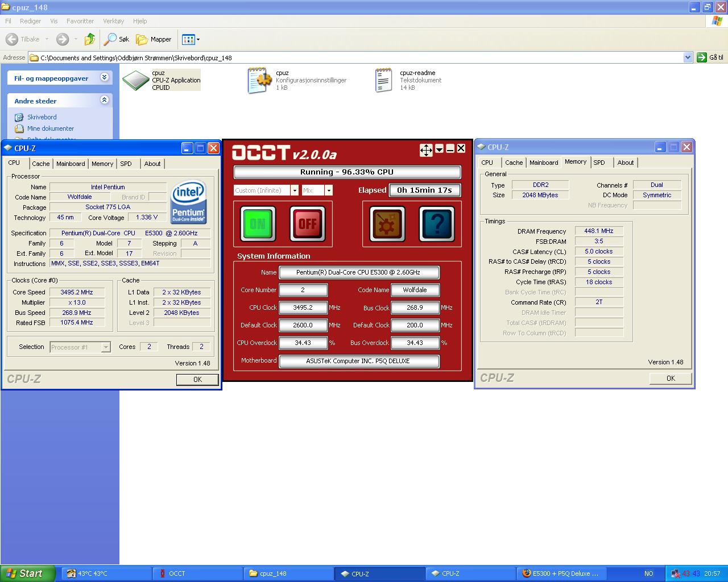Click the DRAM Frequency 448.1 MHz value
Screen dimensions: 728x582
pos(599,231)
